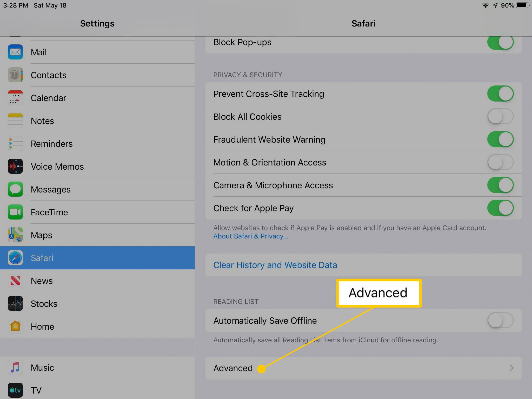This screenshot has height=399, width=532.
Task: Open the Music note icon
Action: pyautogui.click(x=15, y=368)
